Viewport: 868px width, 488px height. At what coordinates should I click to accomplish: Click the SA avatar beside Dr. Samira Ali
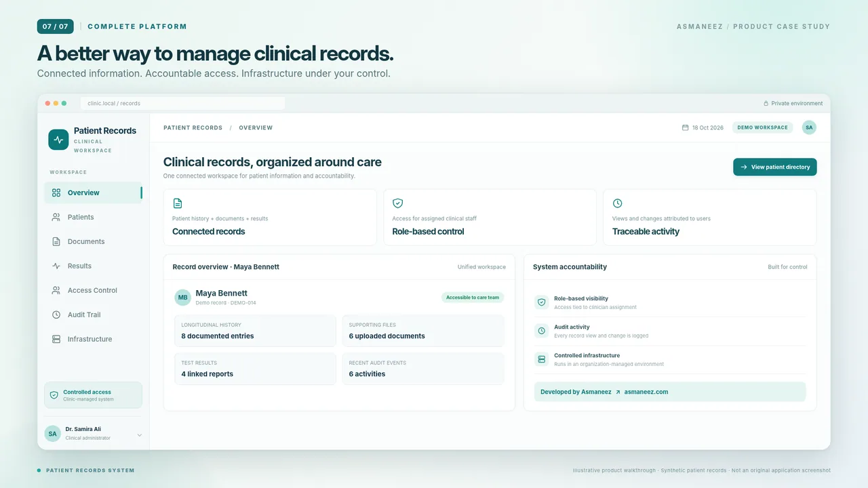(x=52, y=433)
